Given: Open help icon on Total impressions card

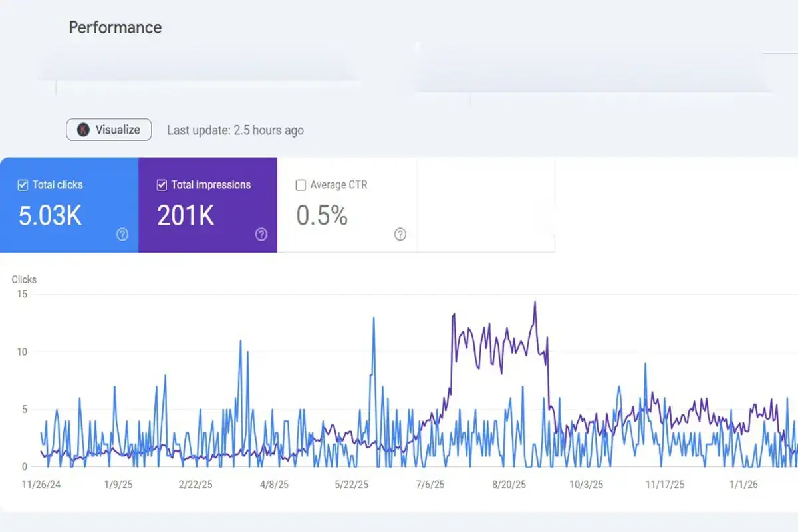Looking at the screenshot, I should pyautogui.click(x=261, y=234).
